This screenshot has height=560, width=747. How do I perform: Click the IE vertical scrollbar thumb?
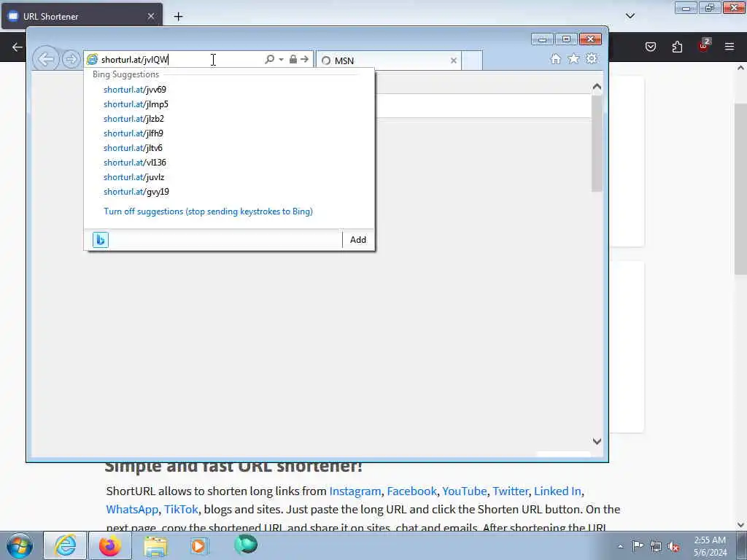[597, 144]
